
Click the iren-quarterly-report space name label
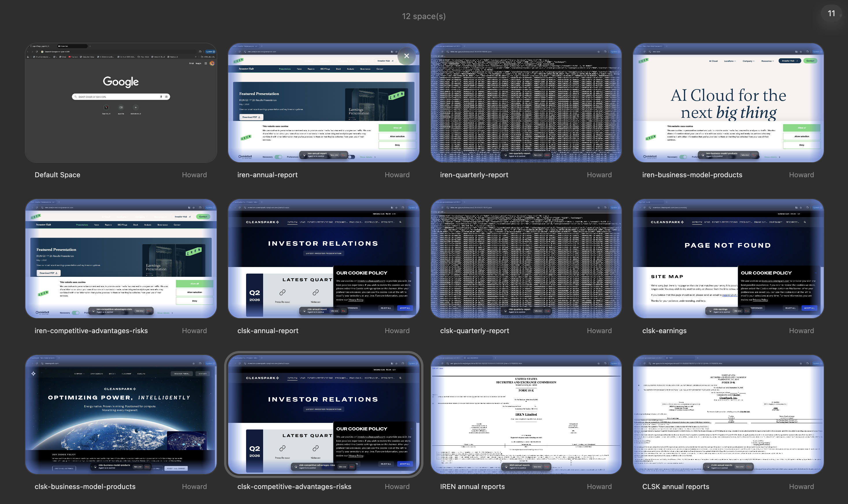pyautogui.click(x=474, y=175)
